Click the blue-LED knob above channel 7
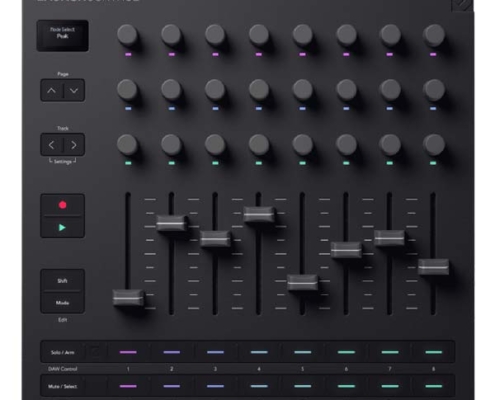Viewport: 495px width, 400px height. coord(390,89)
